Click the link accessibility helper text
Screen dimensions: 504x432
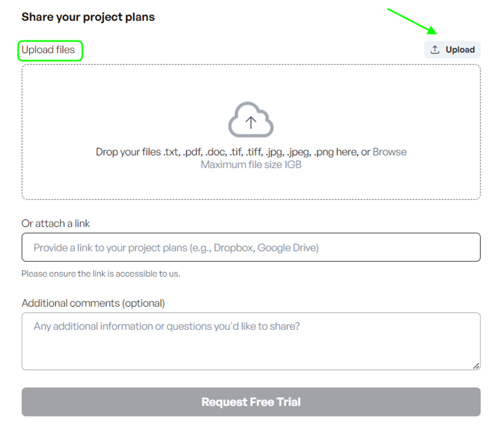click(x=101, y=273)
